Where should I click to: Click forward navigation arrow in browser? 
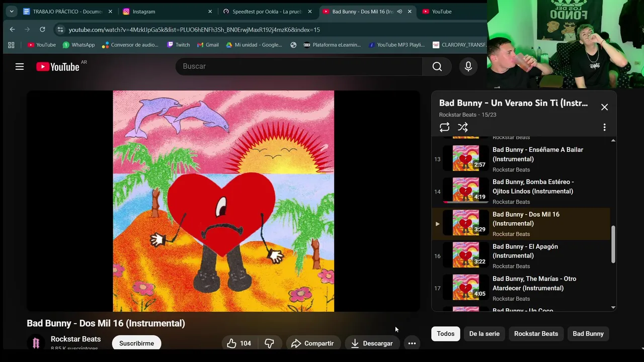(27, 30)
